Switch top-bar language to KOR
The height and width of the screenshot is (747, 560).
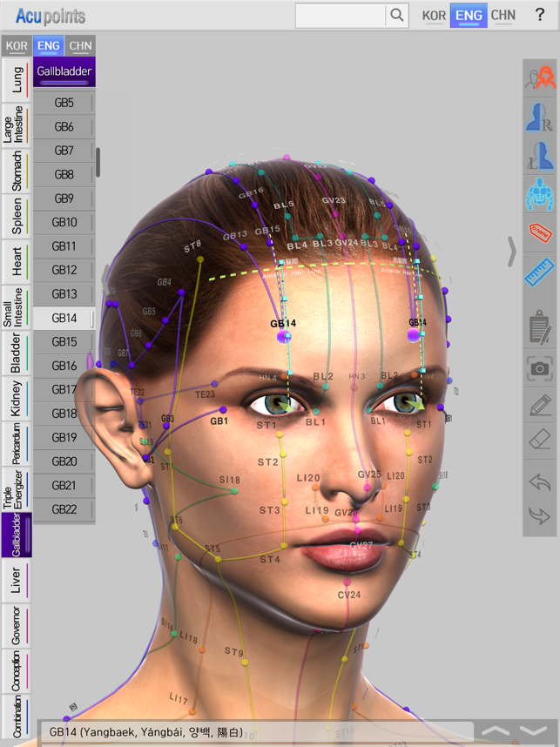tap(433, 15)
